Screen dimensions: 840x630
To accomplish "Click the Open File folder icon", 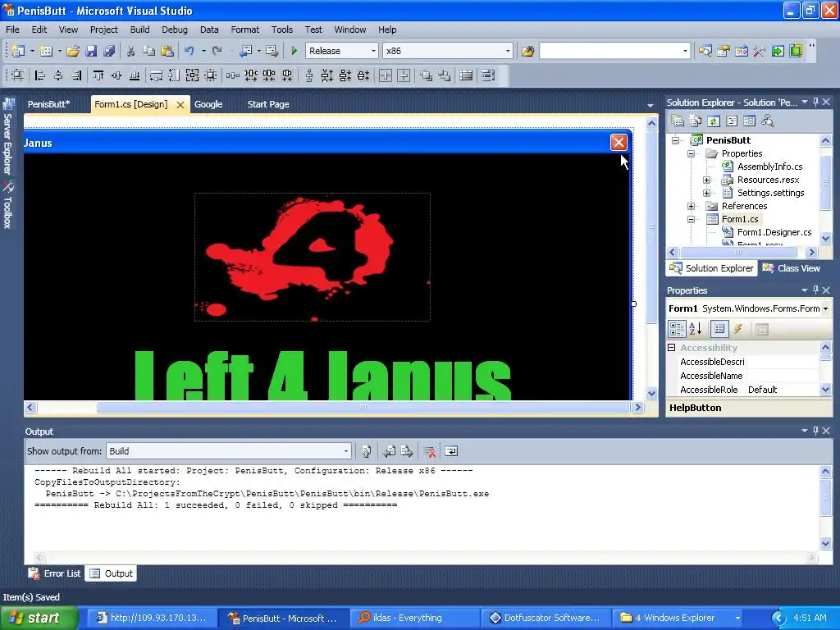I will [x=73, y=51].
